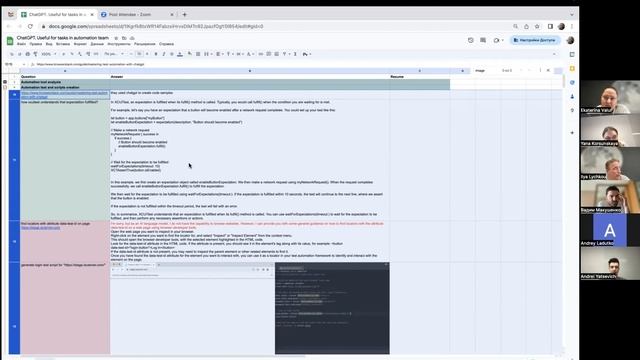Open find bar more options dots
The image size is (640, 360).
pyautogui.click(x=540, y=71)
